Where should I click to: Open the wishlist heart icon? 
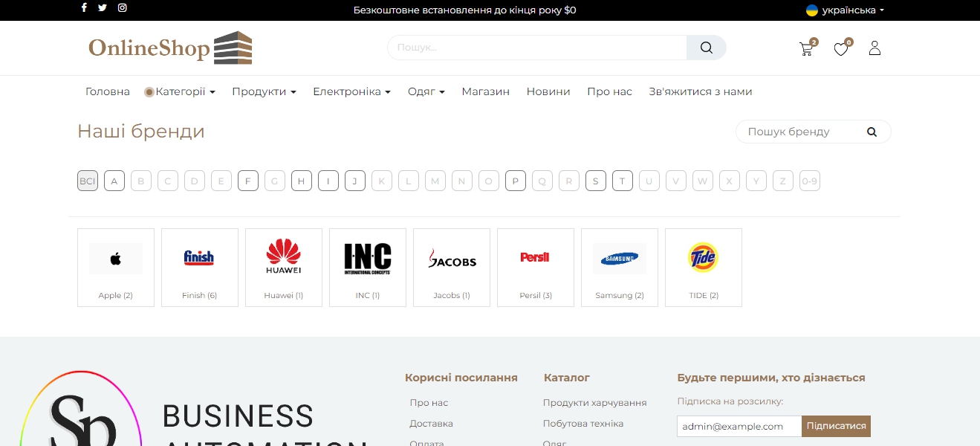pyautogui.click(x=840, y=49)
